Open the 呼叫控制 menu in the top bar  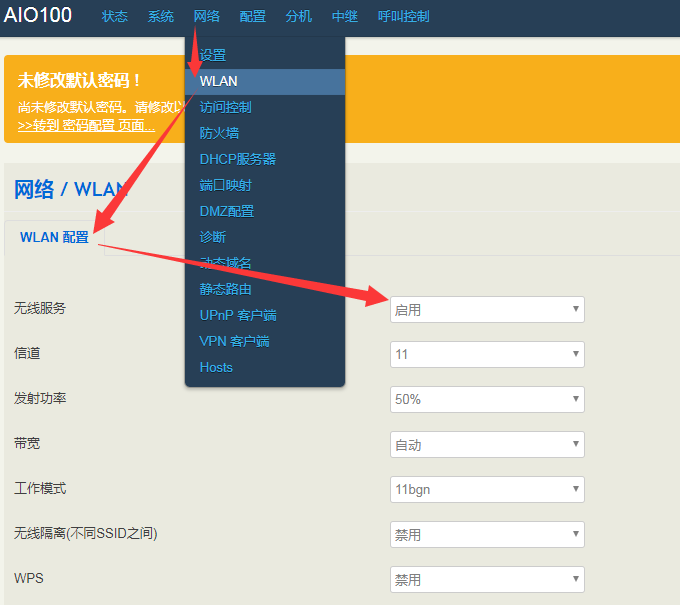tap(403, 16)
